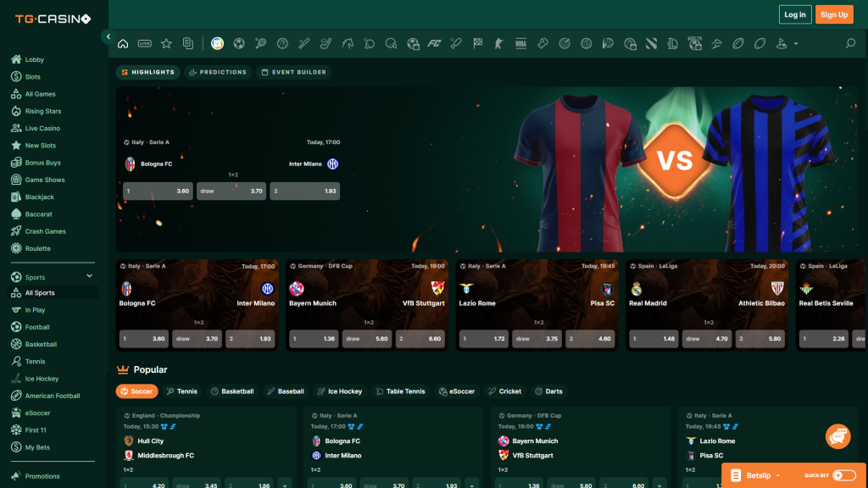The width and height of the screenshot is (868, 488).
Task: Select the Cricket popular filter
Action: [505, 391]
